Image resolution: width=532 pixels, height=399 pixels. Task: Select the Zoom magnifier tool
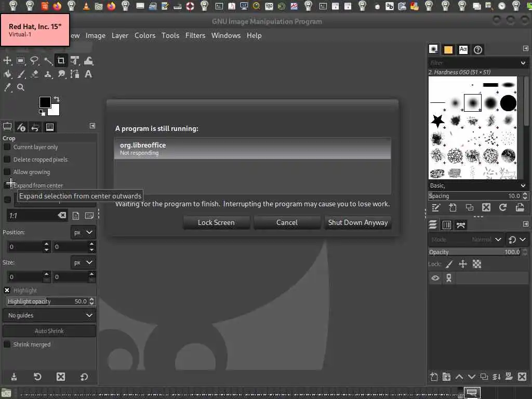pos(21,87)
